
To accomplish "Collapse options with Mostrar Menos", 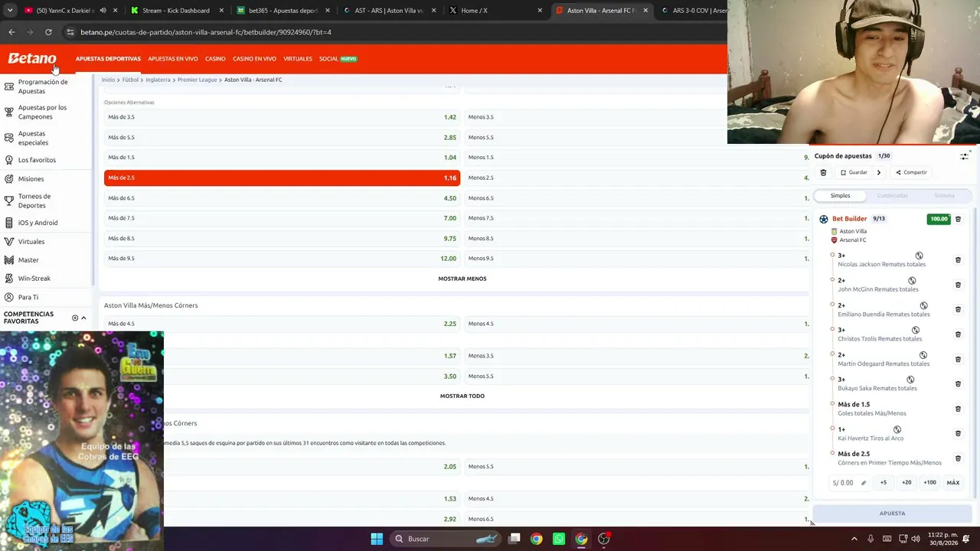I will point(462,279).
